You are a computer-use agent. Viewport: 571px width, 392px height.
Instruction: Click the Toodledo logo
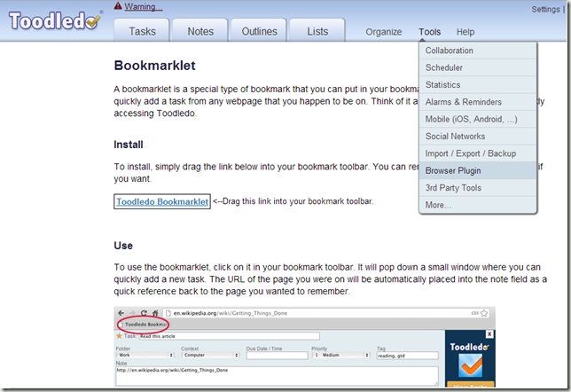tap(55, 20)
